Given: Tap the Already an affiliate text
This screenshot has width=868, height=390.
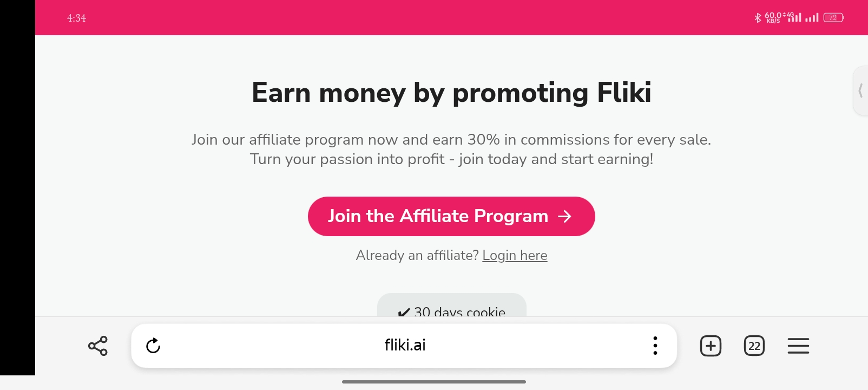Looking at the screenshot, I should (x=417, y=255).
